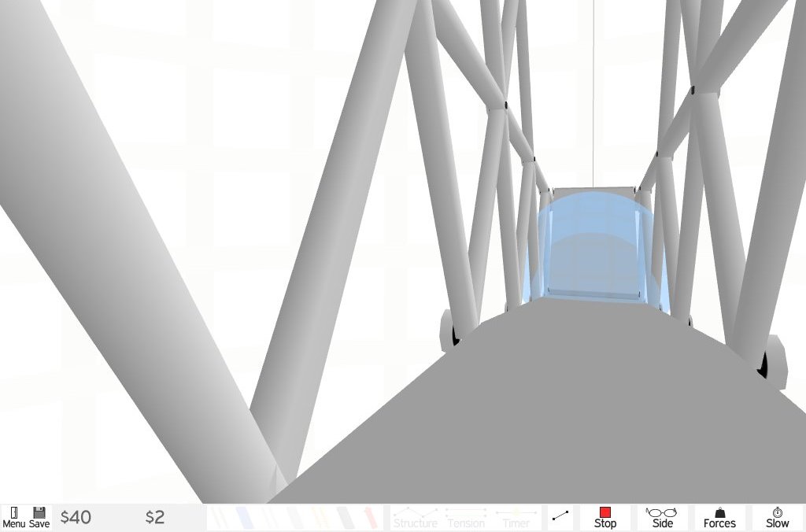Select the Structure mode button

(415, 518)
